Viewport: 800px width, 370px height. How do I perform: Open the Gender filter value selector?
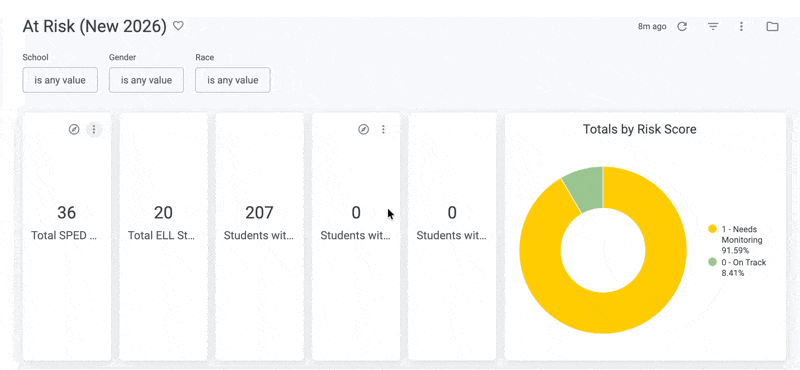point(146,80)
